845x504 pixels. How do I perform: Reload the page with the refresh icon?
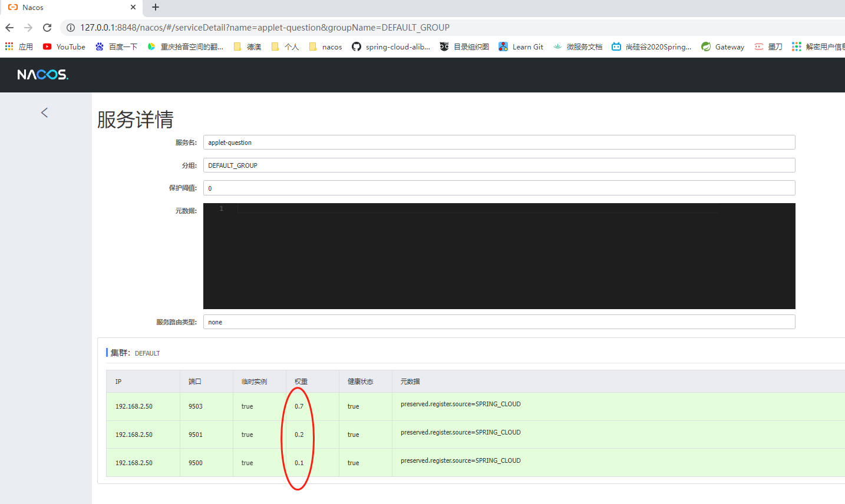click(x=47, y=28)
